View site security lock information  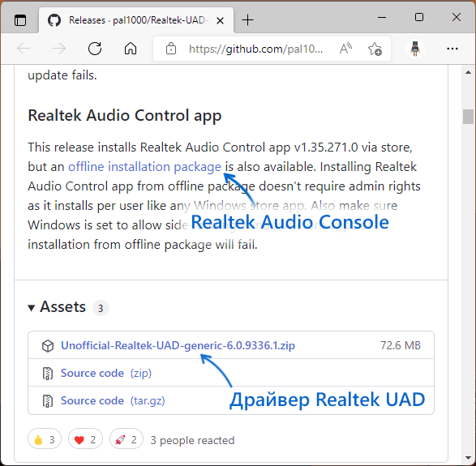[x=171, y=49]
